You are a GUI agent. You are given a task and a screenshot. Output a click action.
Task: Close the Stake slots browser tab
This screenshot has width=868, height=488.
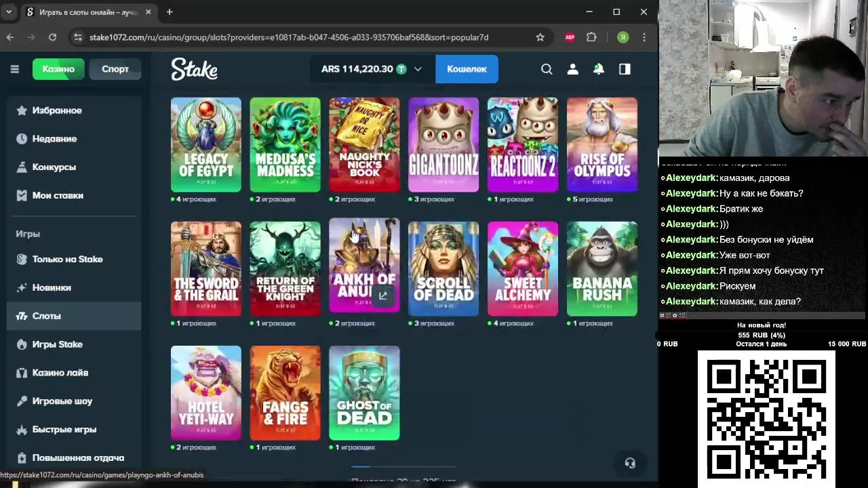pyautogui.click(x=149, y=12)
